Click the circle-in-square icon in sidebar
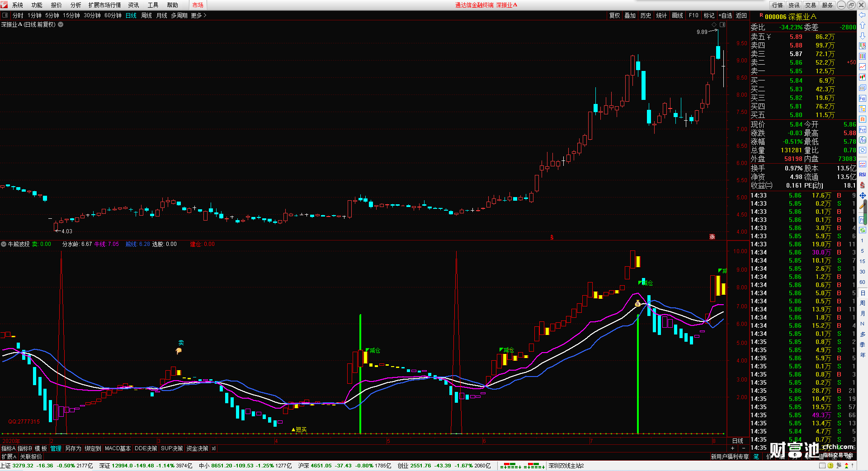 point(862,150)
